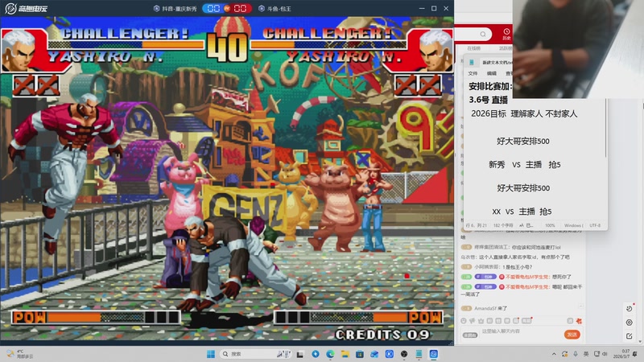Click the game client logo at the top left
The height and width of the screenshot is (362, 644).
pos(26,8)
